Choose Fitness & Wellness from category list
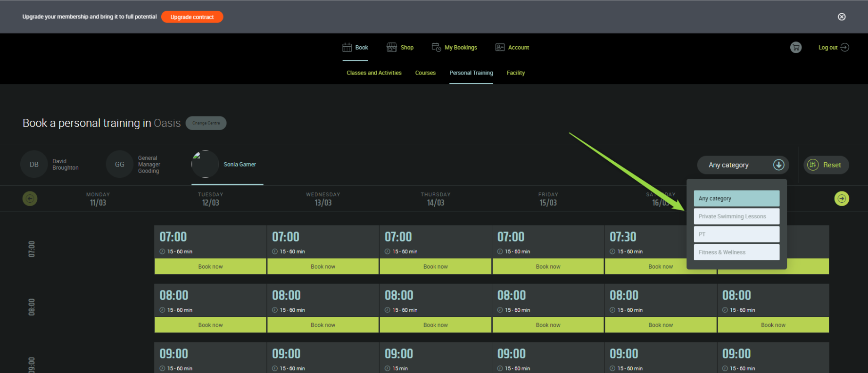This screenshot has width=868, height=373. pyautogui.click(x=736, y=252)
